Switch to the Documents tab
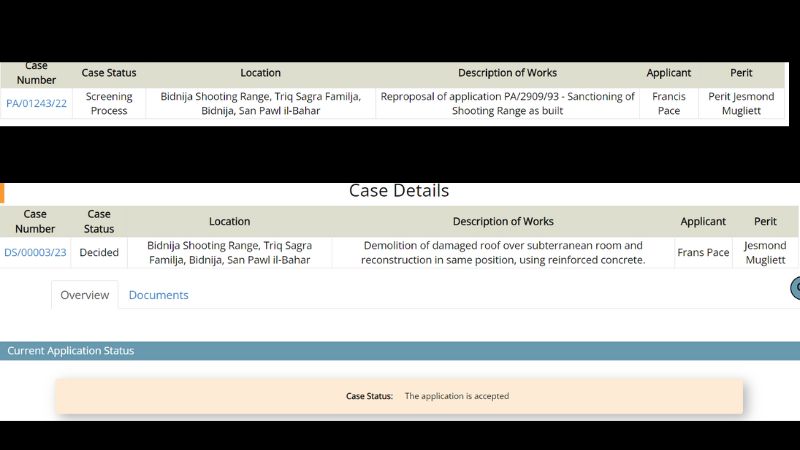 158,295
